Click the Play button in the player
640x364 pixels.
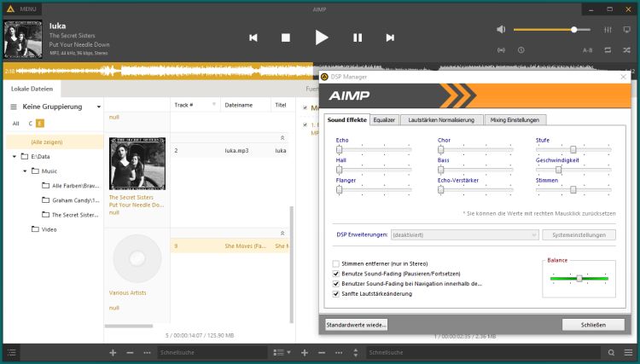321,37
